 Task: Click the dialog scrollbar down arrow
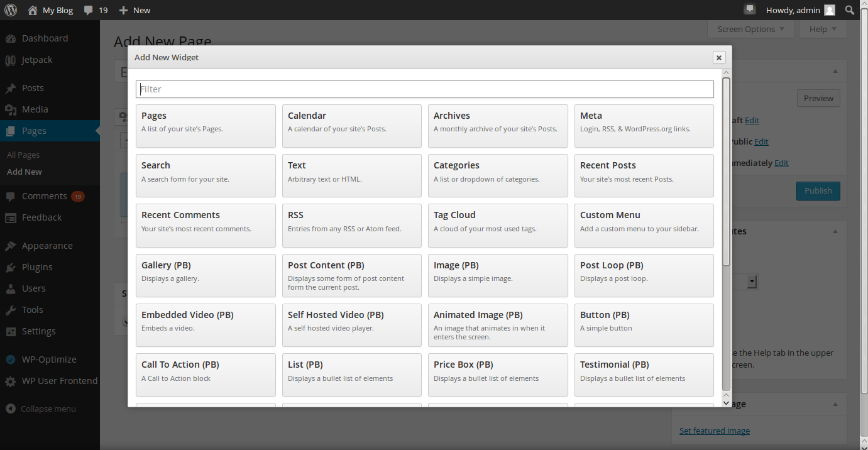point(726,403)
